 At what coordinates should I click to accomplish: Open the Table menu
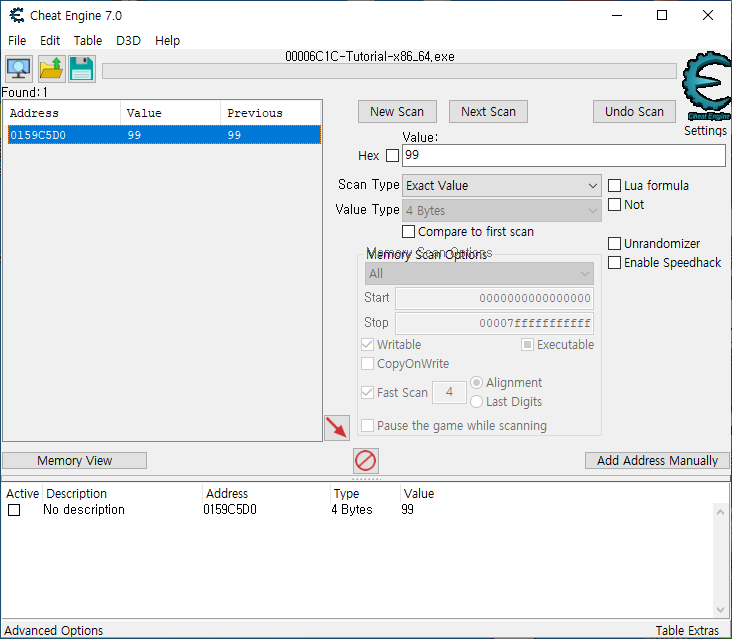point(88,41)
